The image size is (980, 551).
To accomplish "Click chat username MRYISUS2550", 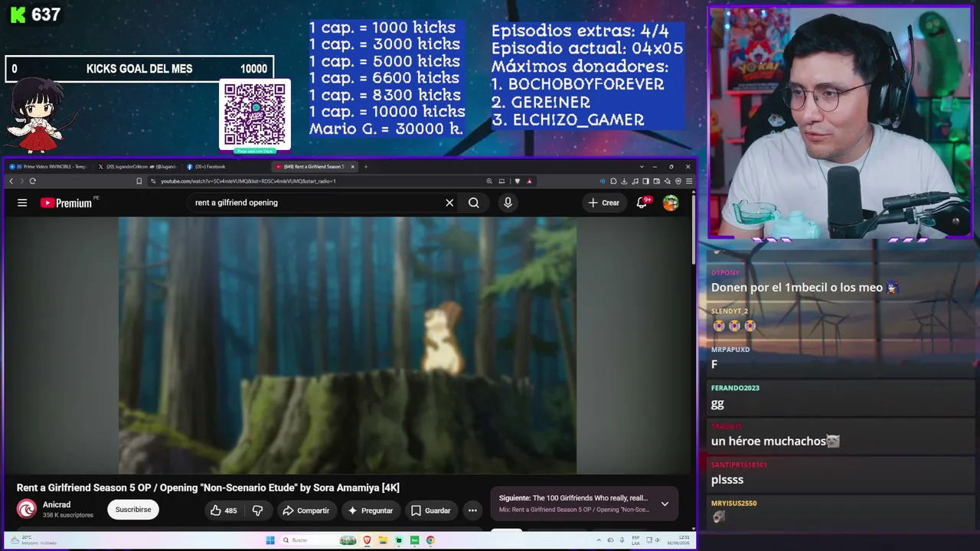I will 733,503.
